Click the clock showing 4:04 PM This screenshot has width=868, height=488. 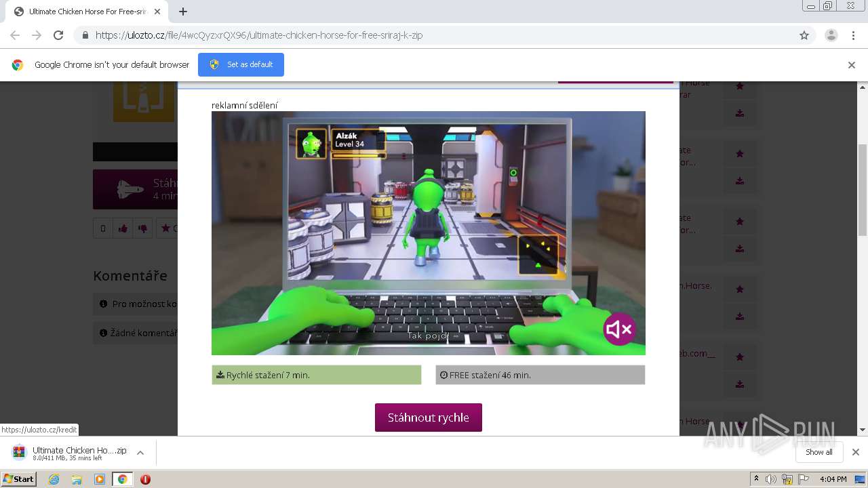click(x=833, y=479)
